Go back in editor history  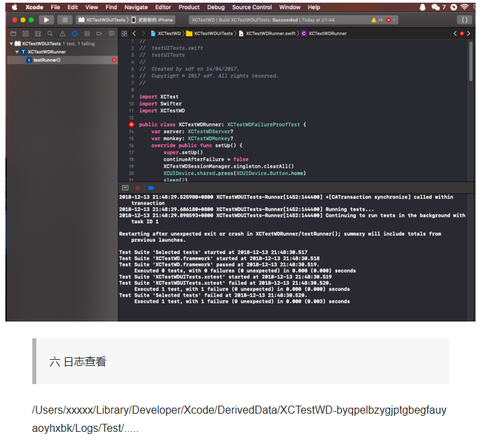click(x=134, y=34)
